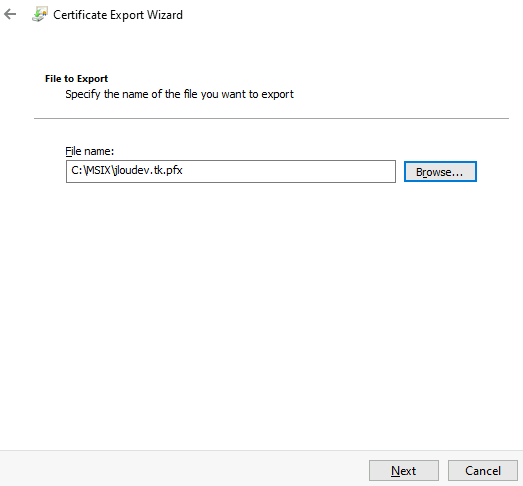The height and width of the screenshot is (486, 523).
Task: Click the gray footer bar beside Next
Action: (x=183, y=469)
